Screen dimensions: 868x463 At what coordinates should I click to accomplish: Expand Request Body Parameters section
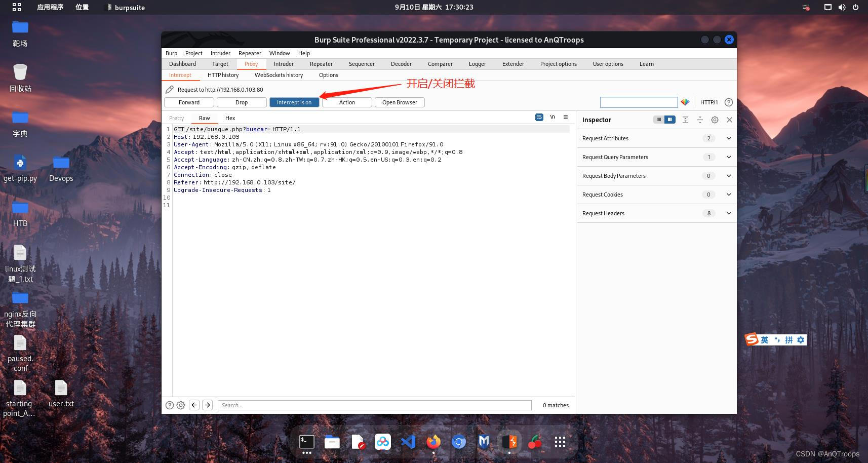click(729, 176)
